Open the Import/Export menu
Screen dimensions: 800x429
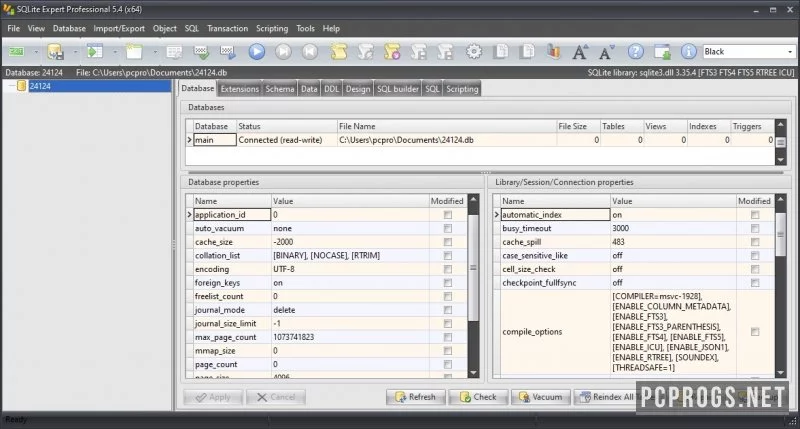(x=119, y=29)
